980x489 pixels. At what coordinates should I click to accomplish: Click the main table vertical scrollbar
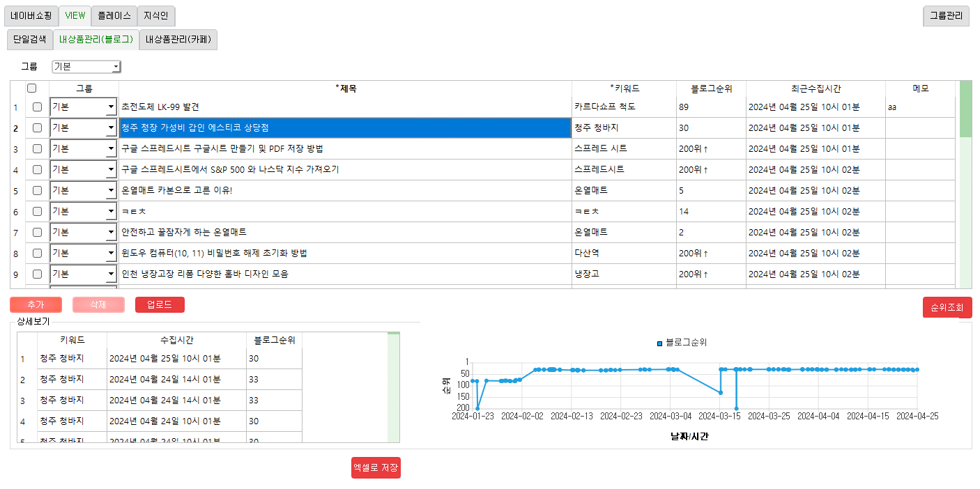965,209
